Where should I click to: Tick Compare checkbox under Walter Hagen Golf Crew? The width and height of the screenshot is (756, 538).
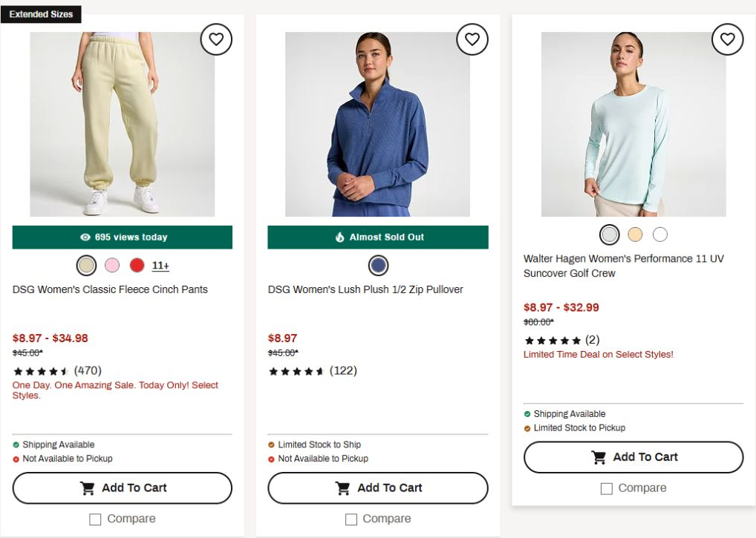[607, 488]
